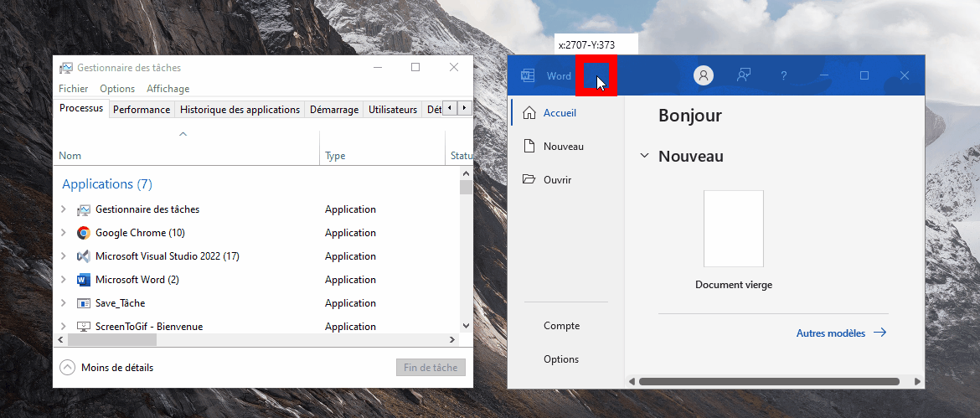The width and height of the screenshot is (980, 418).
Task: Click the tab strip scroll right arrow
Action: click(x=464, y=108)
